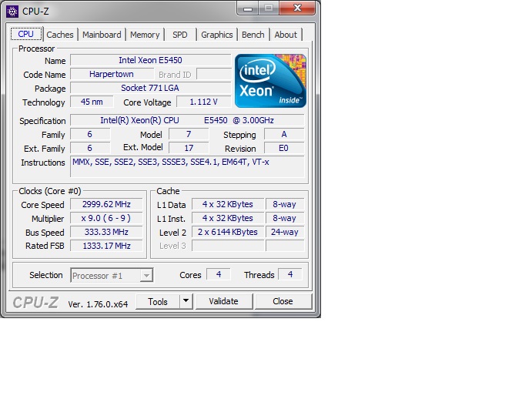This screenshot has height=399, width=532.
Task: Show the About tab
Action: (x=286, y=35)
